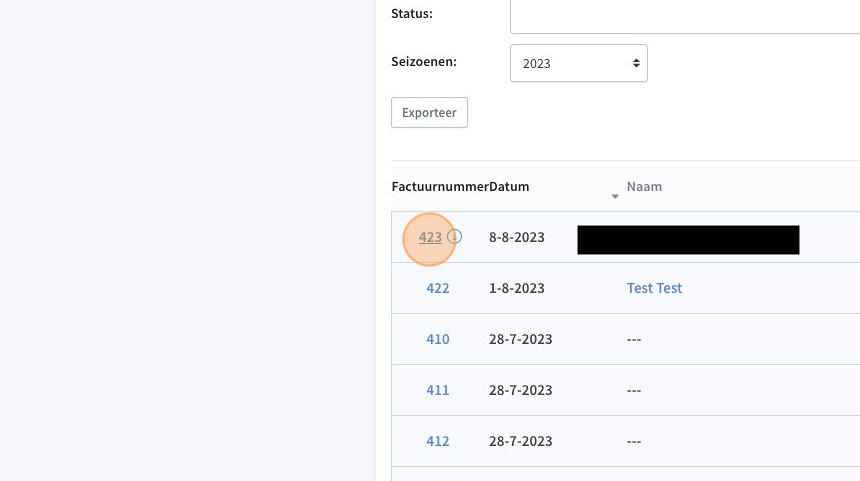Open invoice number 412

pyautogui.click(x=438, y=441)
